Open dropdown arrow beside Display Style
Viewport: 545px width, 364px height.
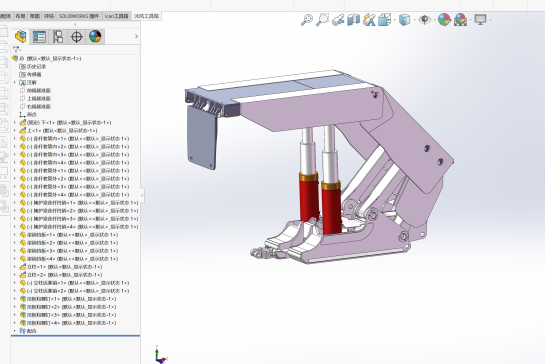[415, 20]
